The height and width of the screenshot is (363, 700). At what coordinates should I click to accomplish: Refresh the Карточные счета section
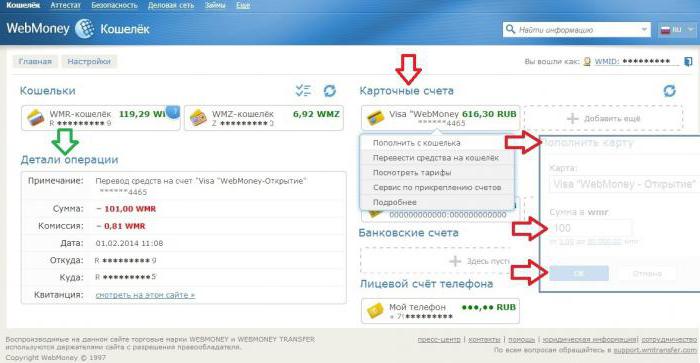(x=669, y=91)
